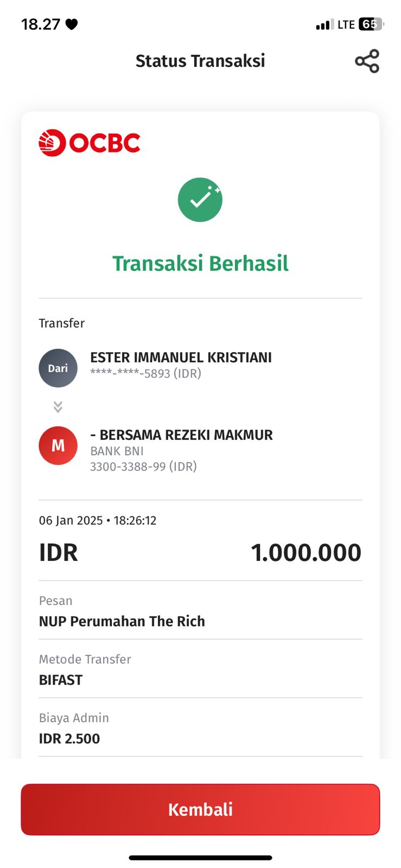Viewport: 401px width, 868px height.
Task: Tap the signal strength bars
Action: click(x=324, y=24)
